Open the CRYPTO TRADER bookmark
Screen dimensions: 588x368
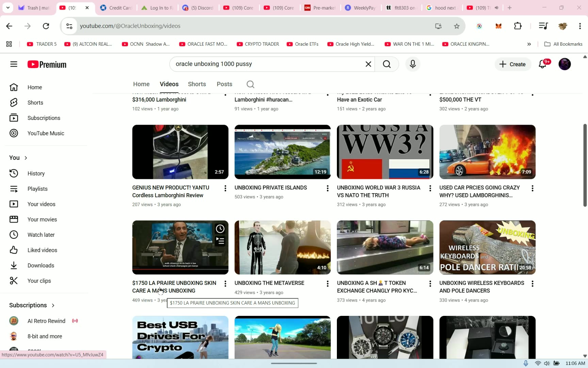coord(258,44)
